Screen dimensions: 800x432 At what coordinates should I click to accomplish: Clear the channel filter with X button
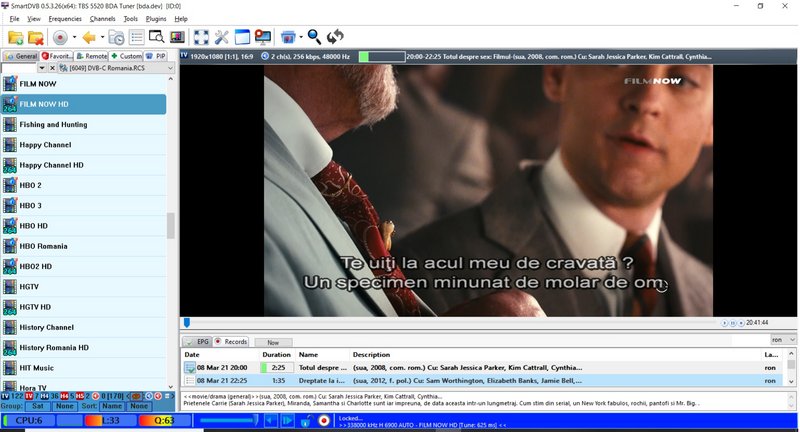click(52, 68)
